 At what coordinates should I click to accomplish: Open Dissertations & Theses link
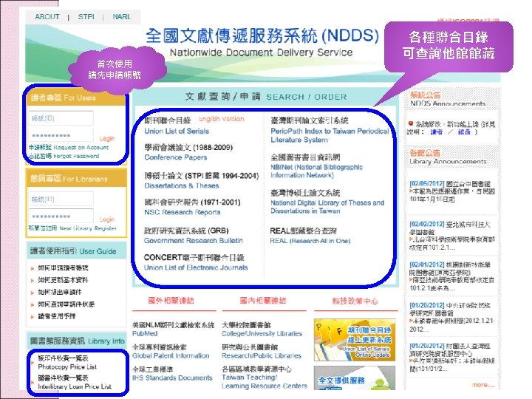point(182,185)
